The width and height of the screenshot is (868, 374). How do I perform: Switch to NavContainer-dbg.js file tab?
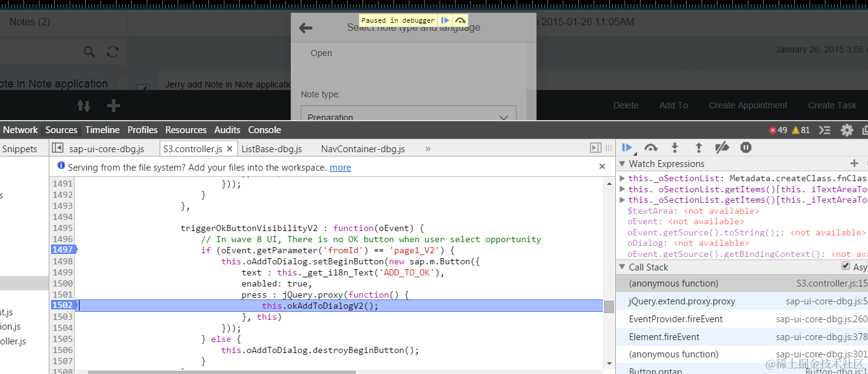point(363,148)
